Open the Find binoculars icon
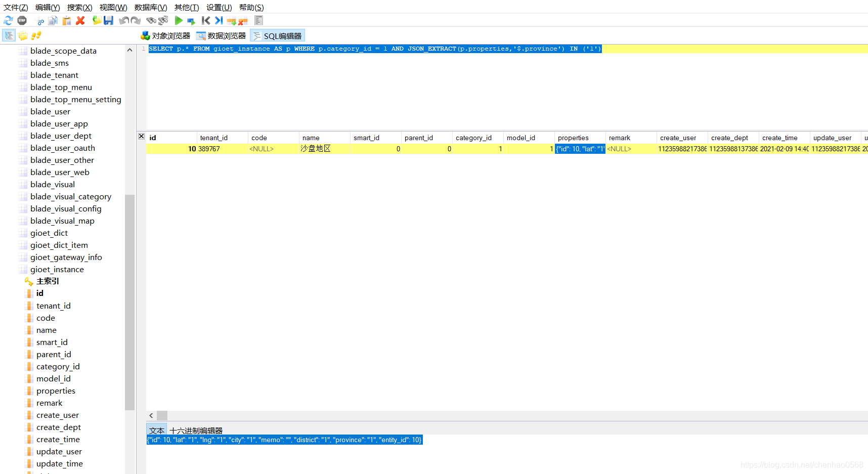Image resolution: width=868 pixels, height=474 pixels. (151, 20)
